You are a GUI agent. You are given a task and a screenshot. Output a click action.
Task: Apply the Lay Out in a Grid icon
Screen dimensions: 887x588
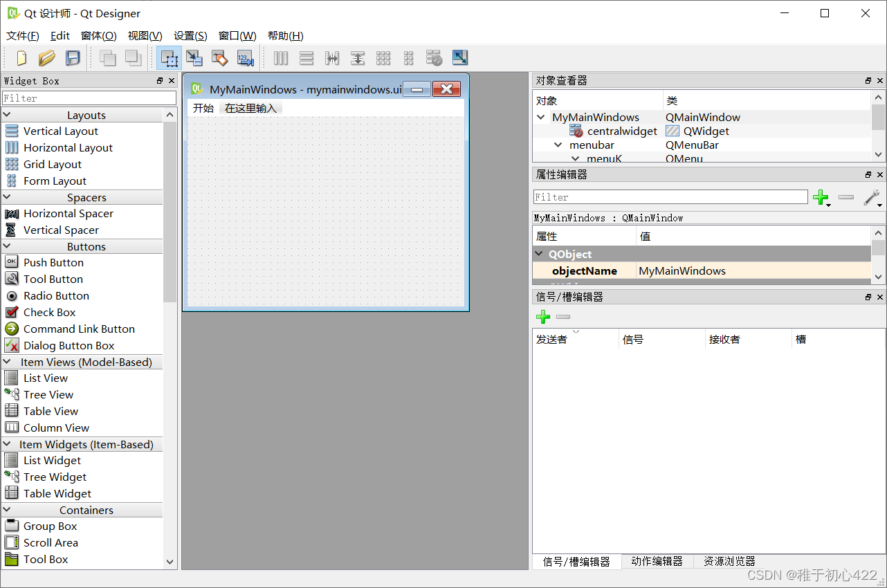coord(383,58)
